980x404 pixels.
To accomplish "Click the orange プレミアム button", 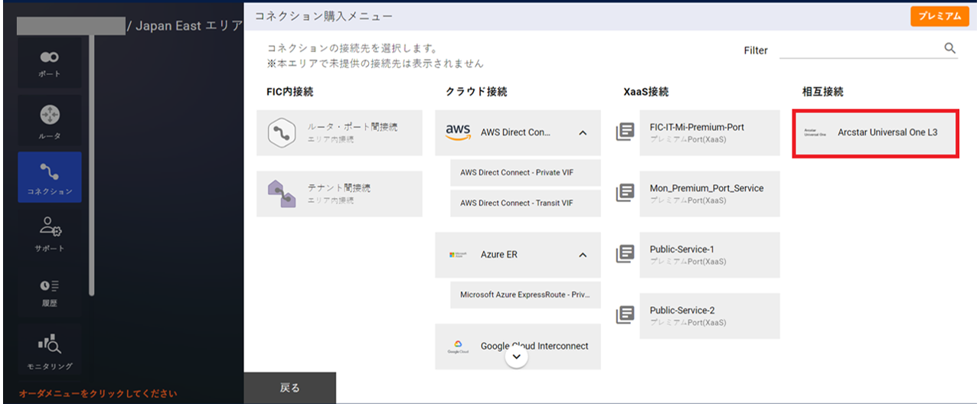I will coord(939,16).
